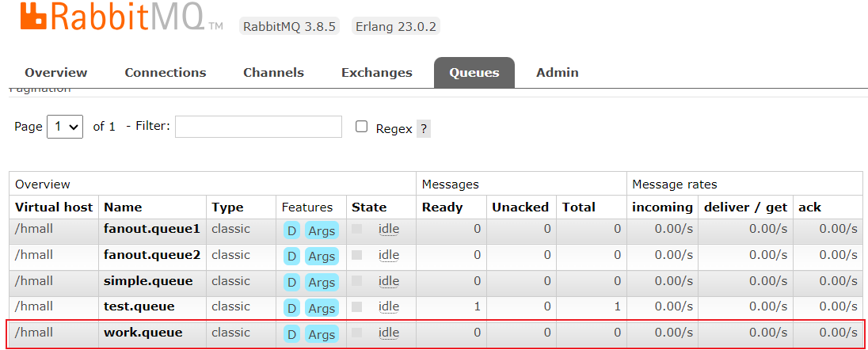Open the Exchanges tab
This screenshot has height=350, width=868.
377,73
